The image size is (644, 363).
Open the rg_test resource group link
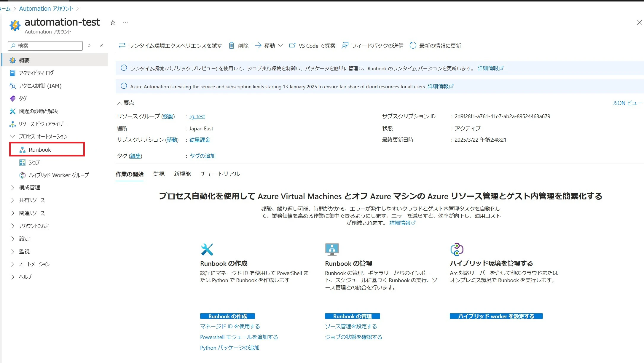(197, 116)
